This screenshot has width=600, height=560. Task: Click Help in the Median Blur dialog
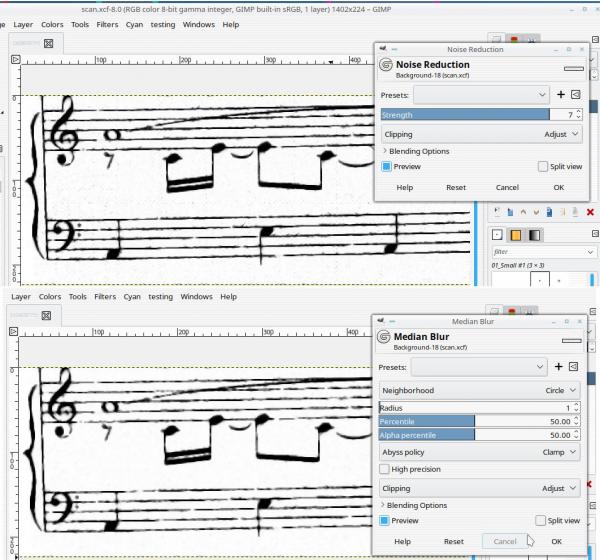(x=402, y=542)
